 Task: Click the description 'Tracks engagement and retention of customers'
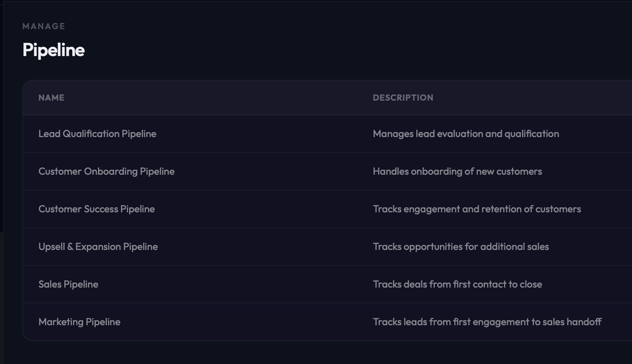pyautogui.click(x=477, y=208)
